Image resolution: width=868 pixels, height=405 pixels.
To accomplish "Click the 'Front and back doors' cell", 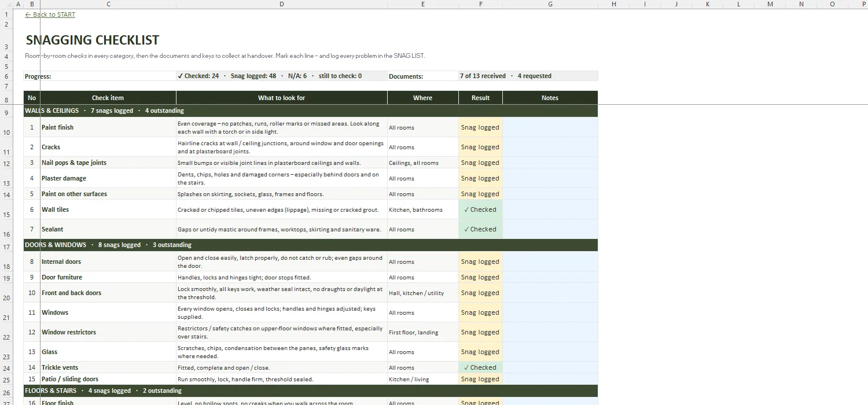I will [x=108, y=293].
